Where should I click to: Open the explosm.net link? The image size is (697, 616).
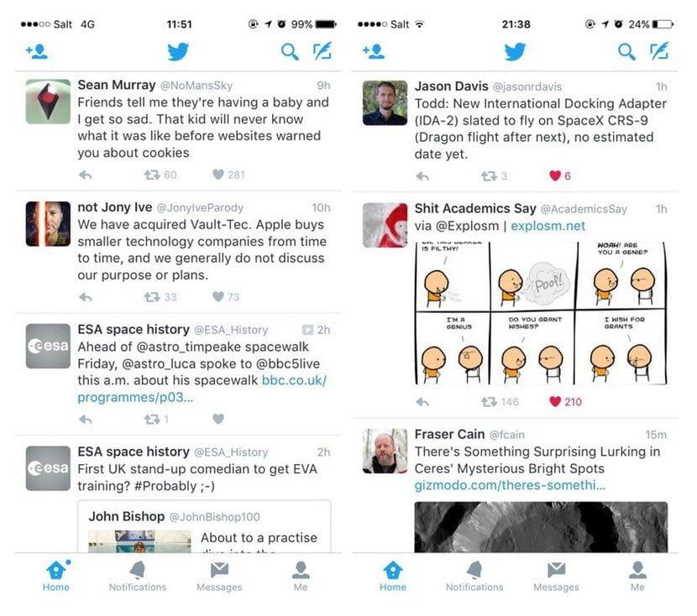point(548,226)
